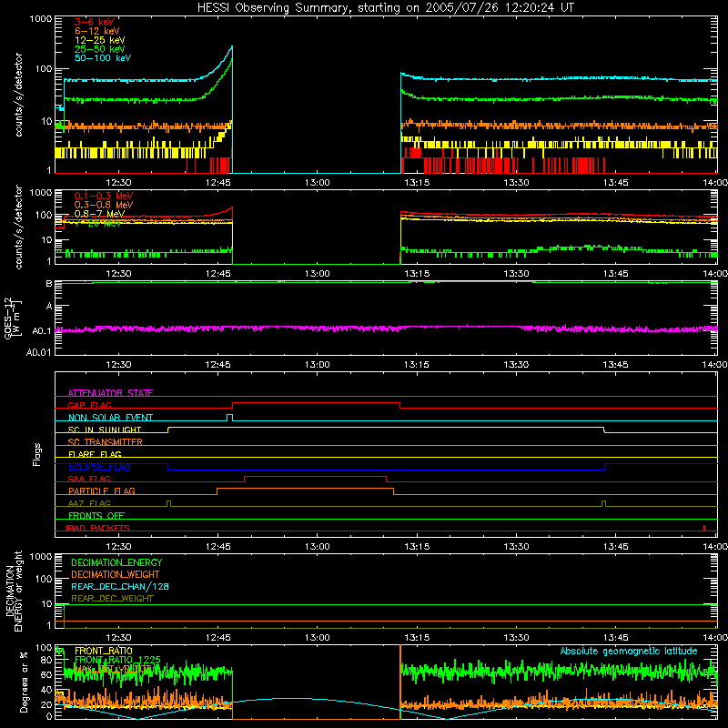Select the REAR_DEC_WEIGHT legend label

112,599
